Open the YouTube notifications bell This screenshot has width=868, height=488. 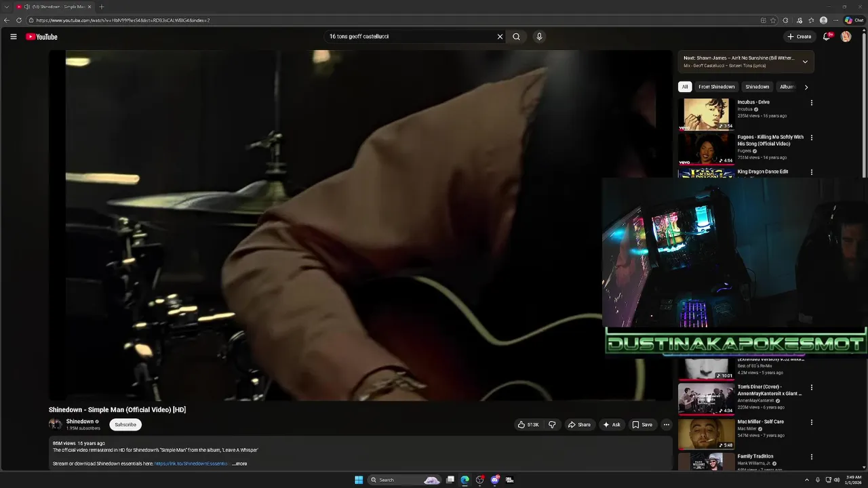tap(827, 37)
